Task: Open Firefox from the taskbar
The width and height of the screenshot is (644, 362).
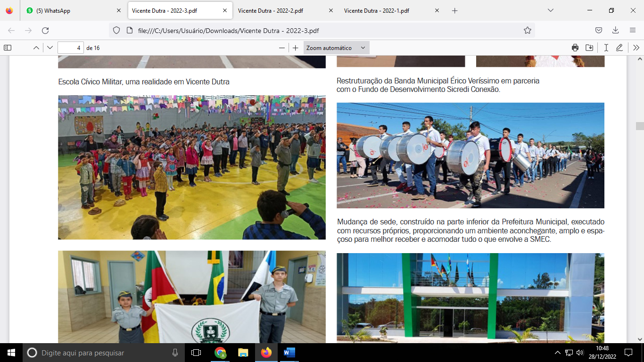Action: click(266, 353)
